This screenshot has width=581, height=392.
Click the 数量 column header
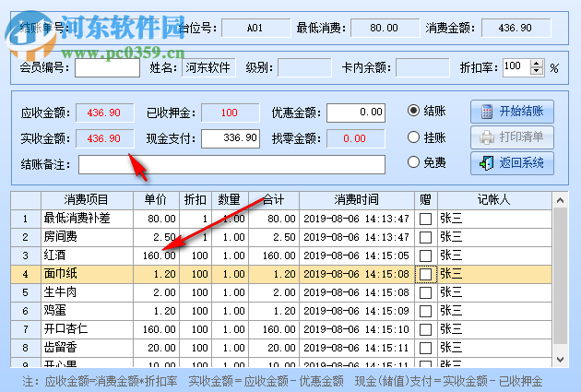tap(230, 200)
